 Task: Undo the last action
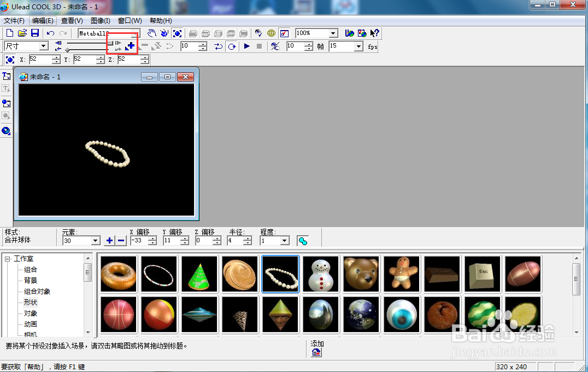click(51, 33)
